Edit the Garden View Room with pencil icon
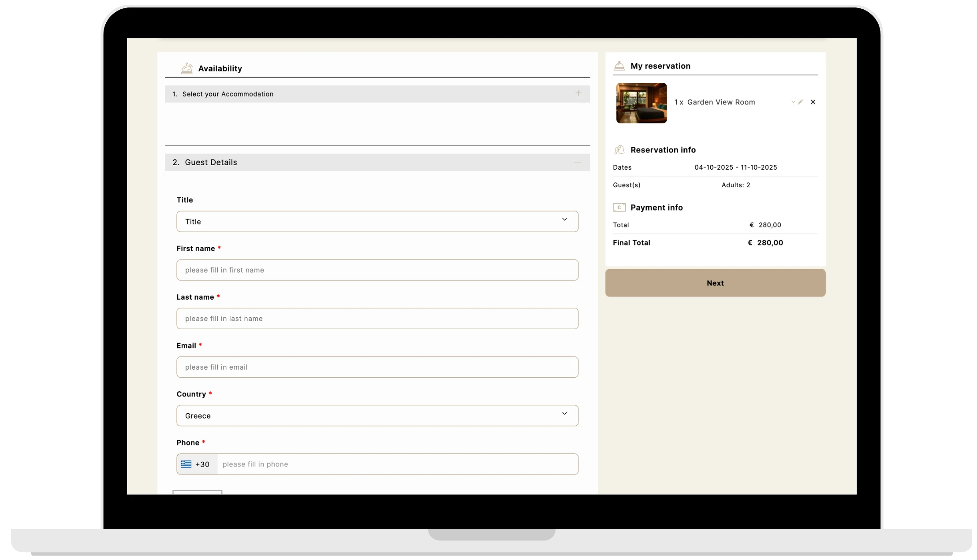The image size is (977, 560). pyautogui.click(x=800, y=102)
